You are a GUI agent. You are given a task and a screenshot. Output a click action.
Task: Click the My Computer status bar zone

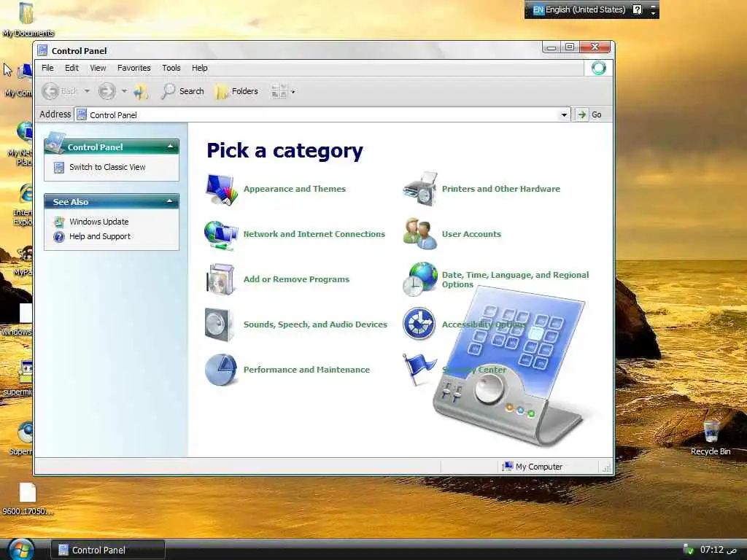548,467
